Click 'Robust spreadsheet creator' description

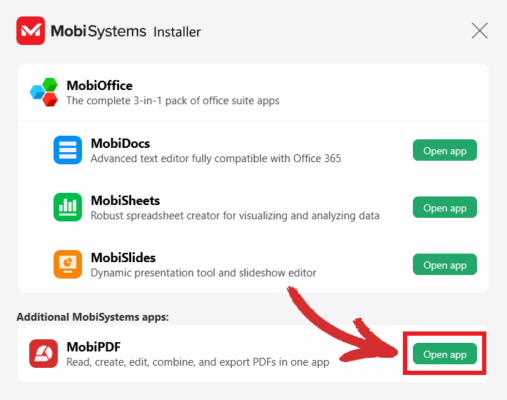(235, 216)
